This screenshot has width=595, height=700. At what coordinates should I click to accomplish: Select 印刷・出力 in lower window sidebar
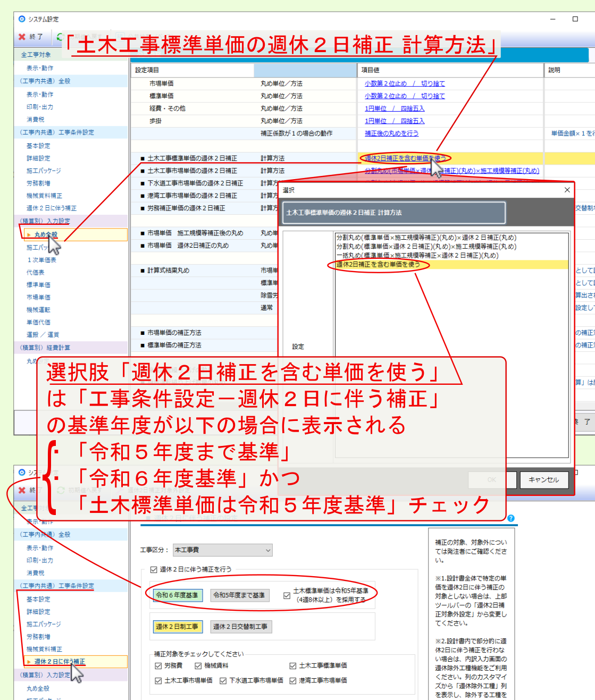40,560
